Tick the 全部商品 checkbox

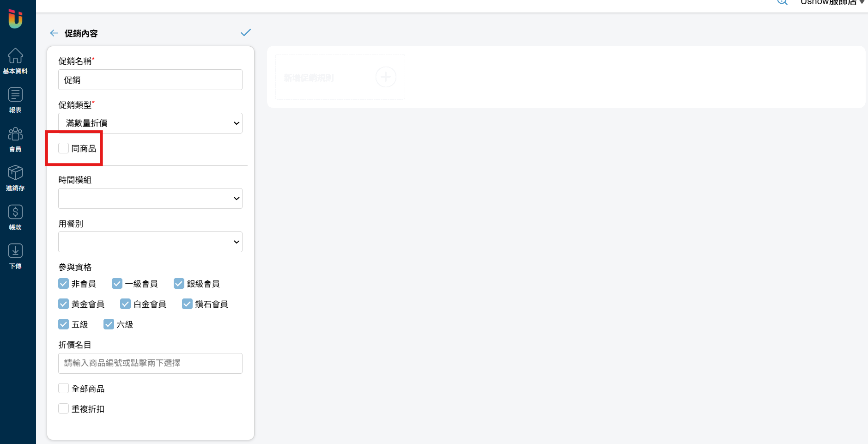click(x=64, y=389)
